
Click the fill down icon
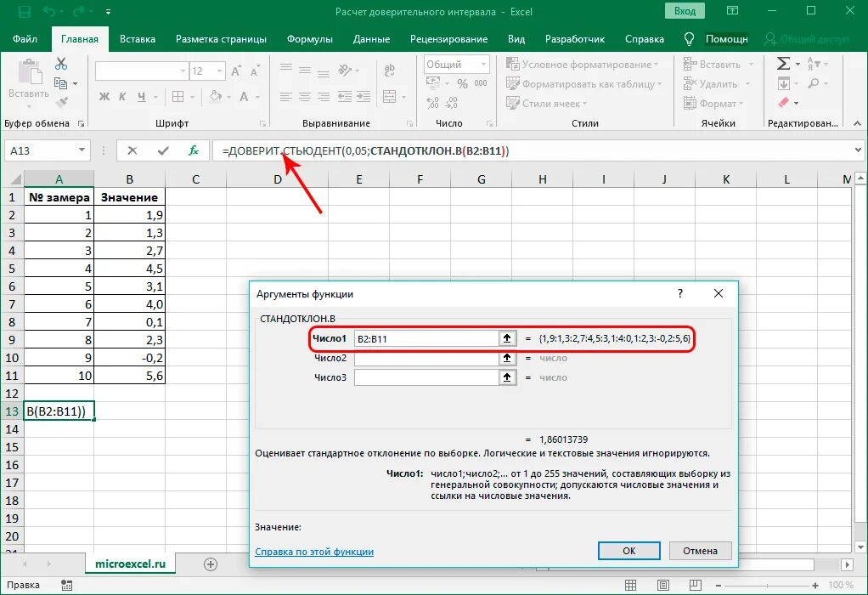pyautogui.click(x=783, y=83)
